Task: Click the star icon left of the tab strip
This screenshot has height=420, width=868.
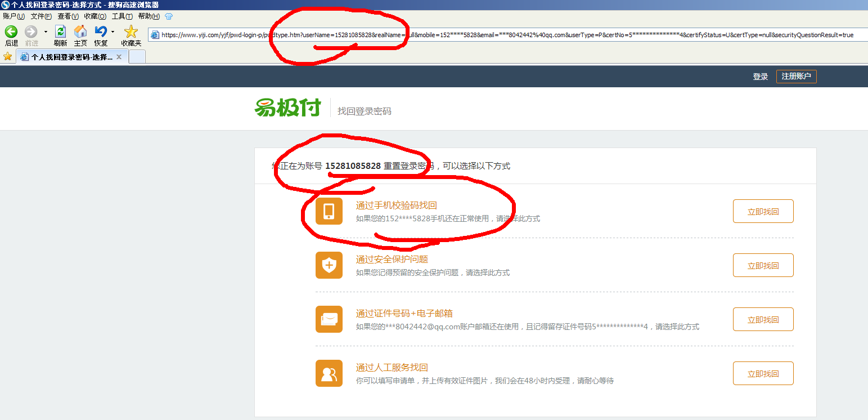Action: 8,56
